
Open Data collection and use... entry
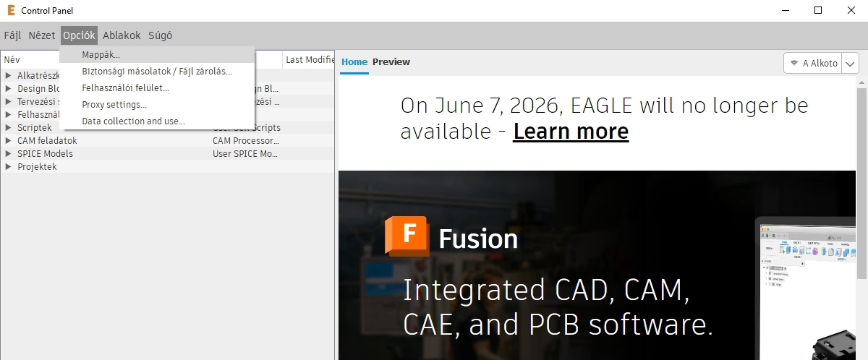pos(133,121)
